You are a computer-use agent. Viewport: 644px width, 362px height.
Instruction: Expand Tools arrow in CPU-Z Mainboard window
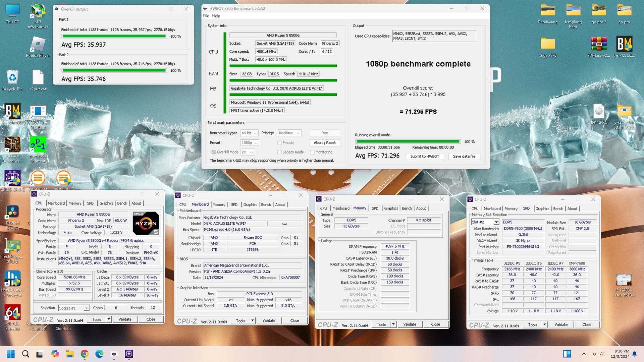[253, 321]
